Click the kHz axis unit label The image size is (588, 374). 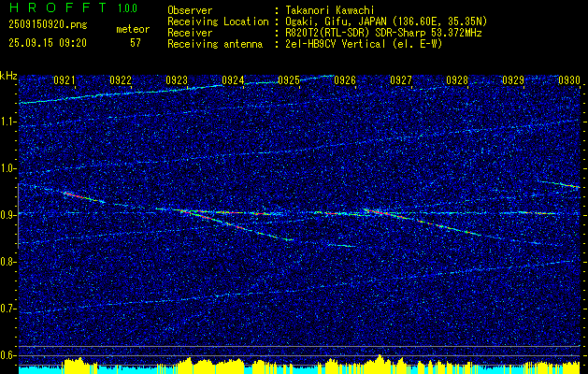pyautogui.click(x=8, y=76)
